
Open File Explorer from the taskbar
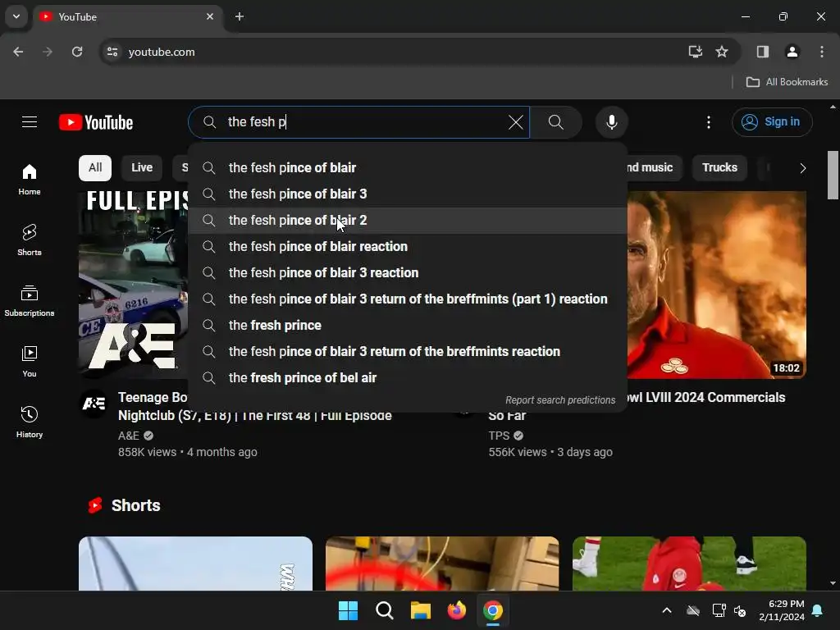[421, 610]
